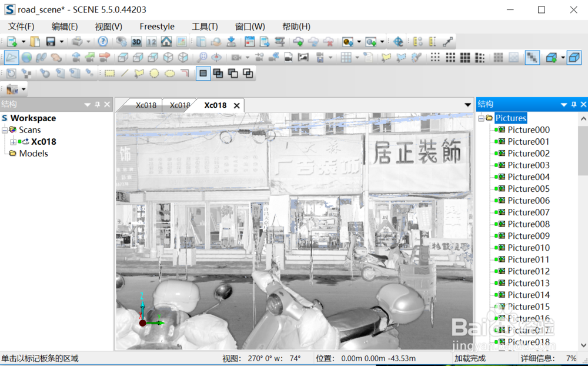Open the 文件(F) menu
Image resolution: width=588 pixels, height=366 pixels.
pos(21,26)
